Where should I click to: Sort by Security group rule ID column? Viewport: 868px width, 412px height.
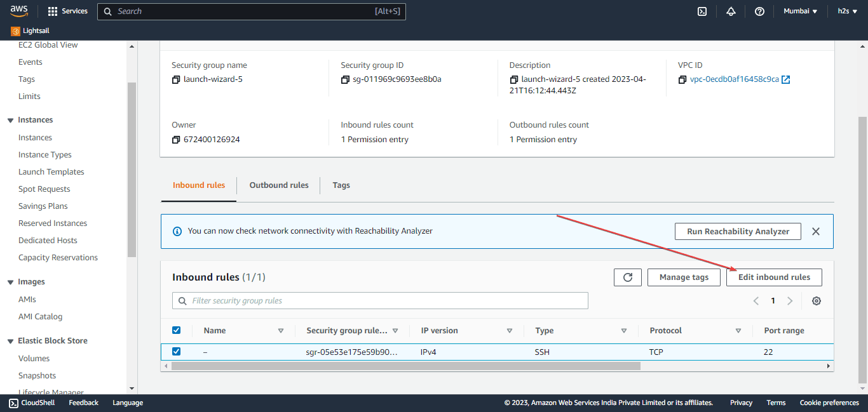(395, 331)
